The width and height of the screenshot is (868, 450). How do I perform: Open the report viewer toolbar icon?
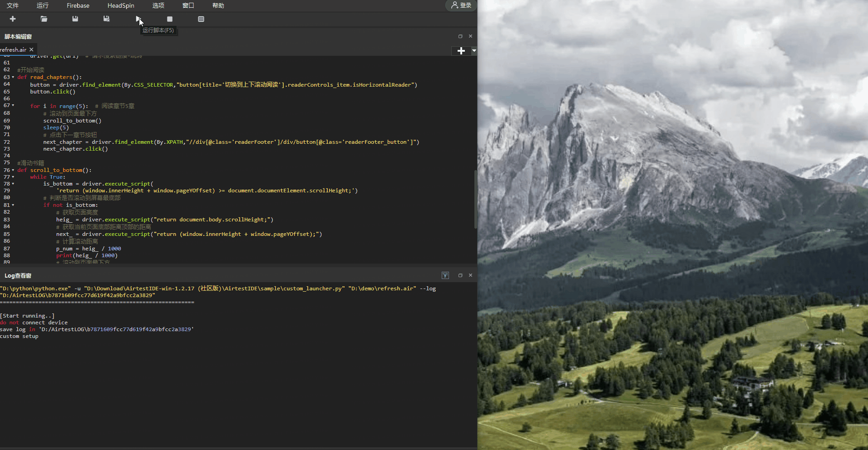click(201, 19)
